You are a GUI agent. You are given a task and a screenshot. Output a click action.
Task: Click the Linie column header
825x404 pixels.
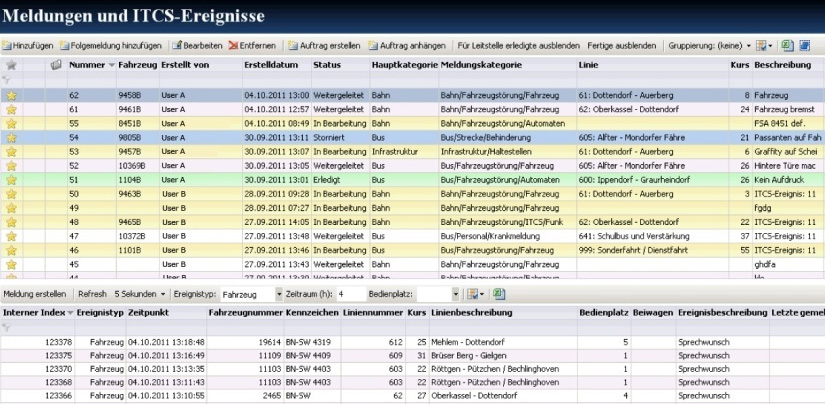coord(652,65)
